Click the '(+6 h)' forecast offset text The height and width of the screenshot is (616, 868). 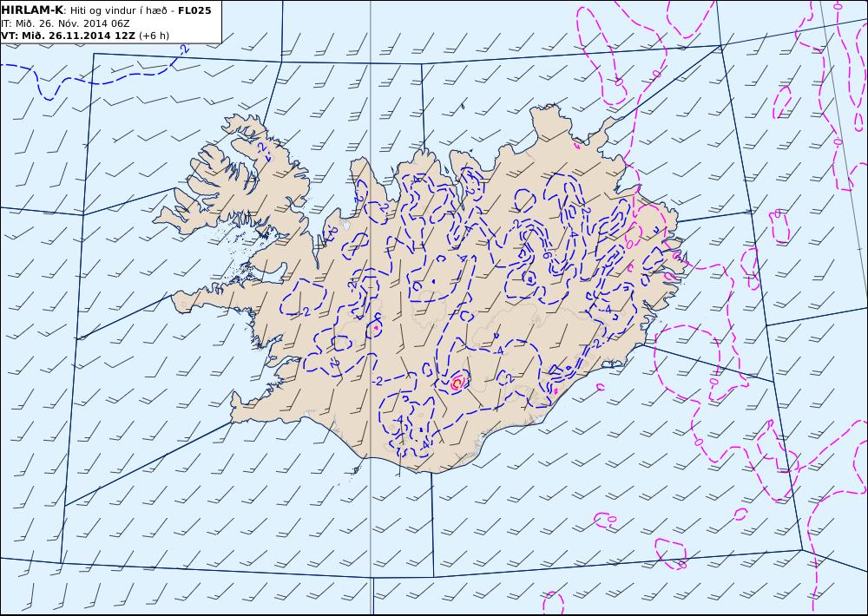[x=154, y=36]
